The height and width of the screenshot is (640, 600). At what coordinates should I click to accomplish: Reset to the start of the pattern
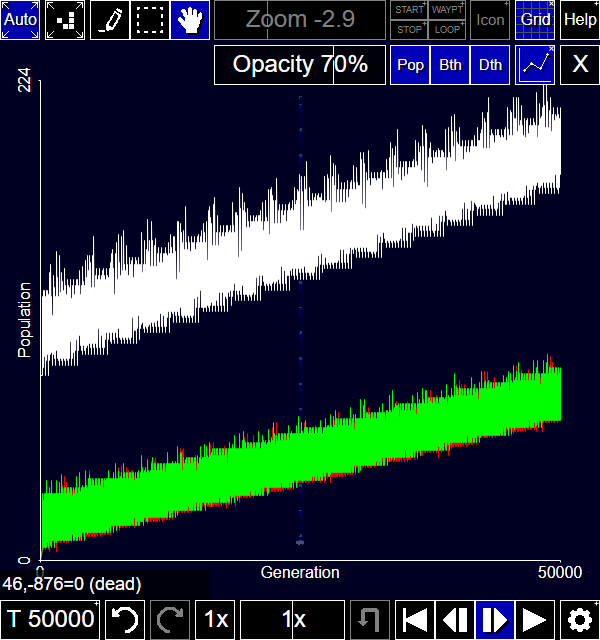[x=415, y=620]
